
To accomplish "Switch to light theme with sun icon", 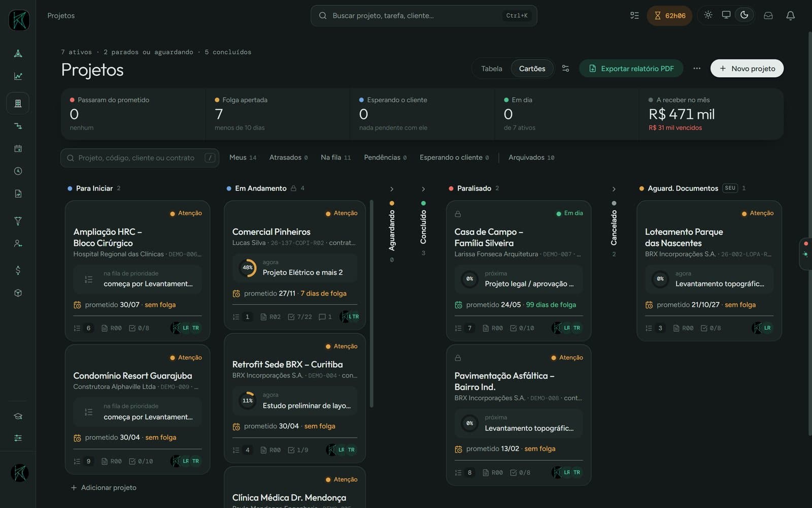I will 708,15.
